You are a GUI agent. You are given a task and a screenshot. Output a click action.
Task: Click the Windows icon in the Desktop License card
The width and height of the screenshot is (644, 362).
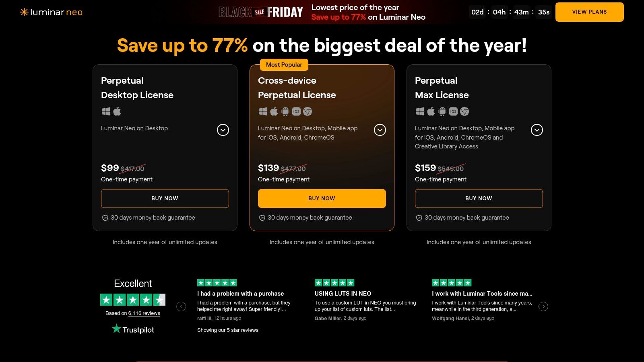pos(106,111)
